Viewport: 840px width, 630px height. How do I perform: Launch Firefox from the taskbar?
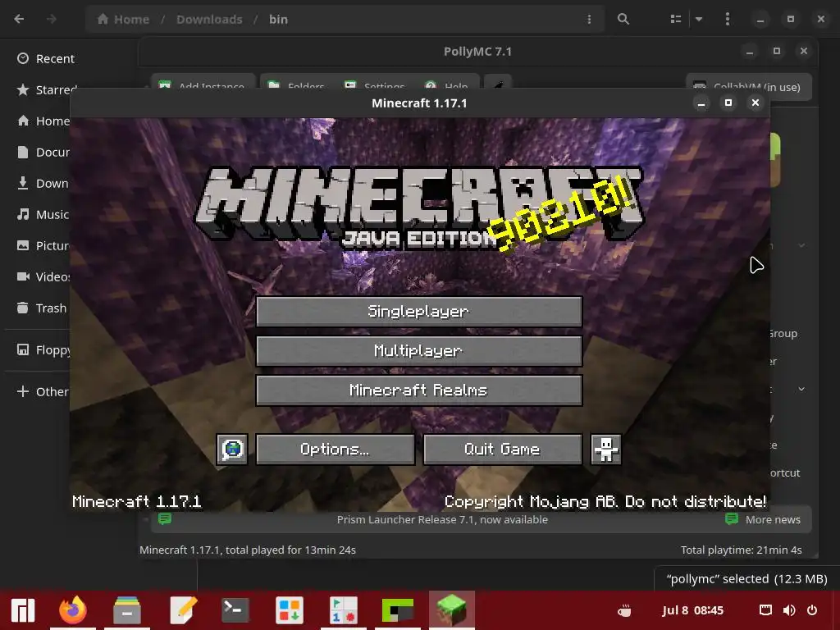point(73,610)
